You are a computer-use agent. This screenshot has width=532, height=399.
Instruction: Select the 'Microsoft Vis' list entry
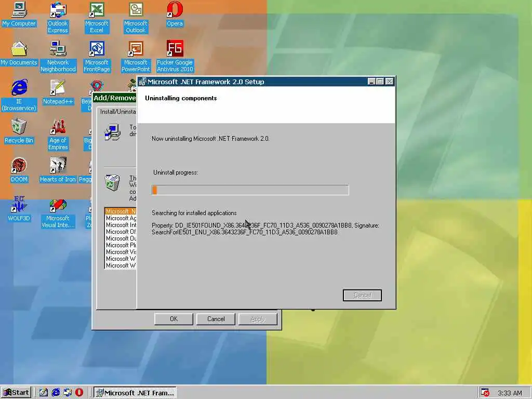[121, 252]
